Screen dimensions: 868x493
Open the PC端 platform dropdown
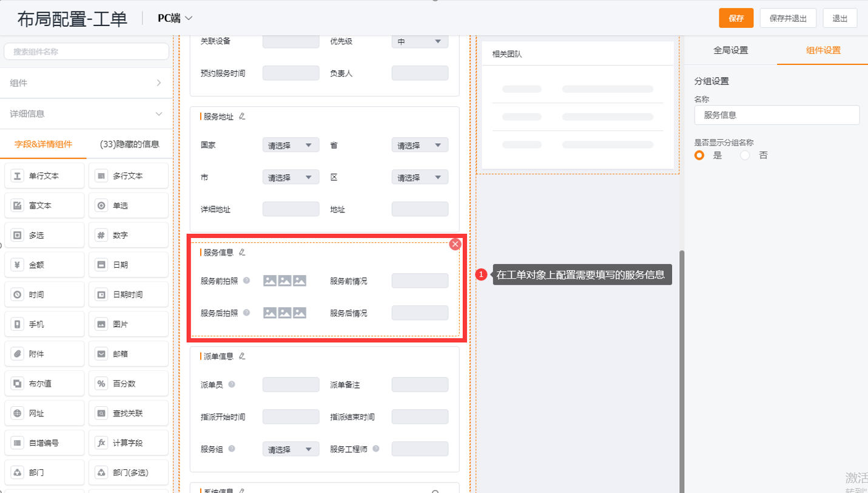click(x=175, y=18)
